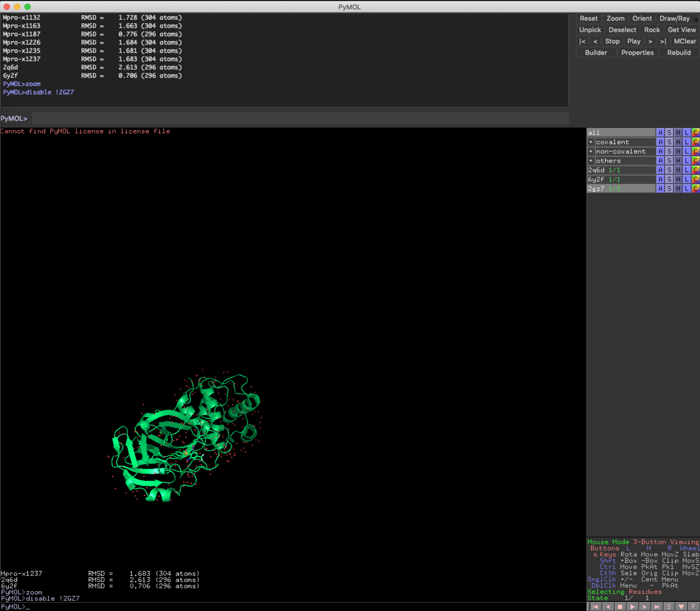Open Action menu for others group
The height and width of the screenshot is (611, 700).
coord(660,161)
